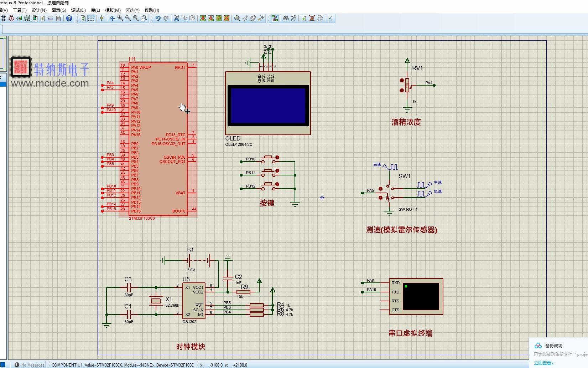Click the 立即查看 link in backup notification
The width and height of the screenshot is (588, 368).
[542, 363]
